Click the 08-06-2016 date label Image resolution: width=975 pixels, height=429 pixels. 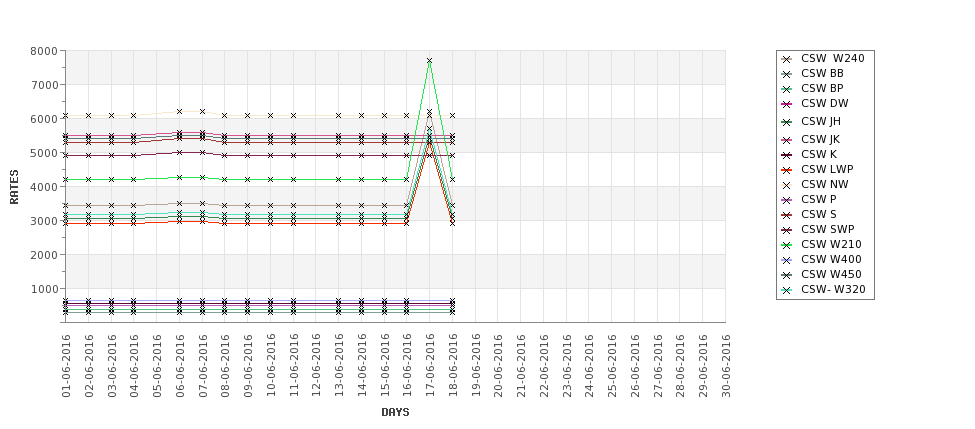point(225,366)
